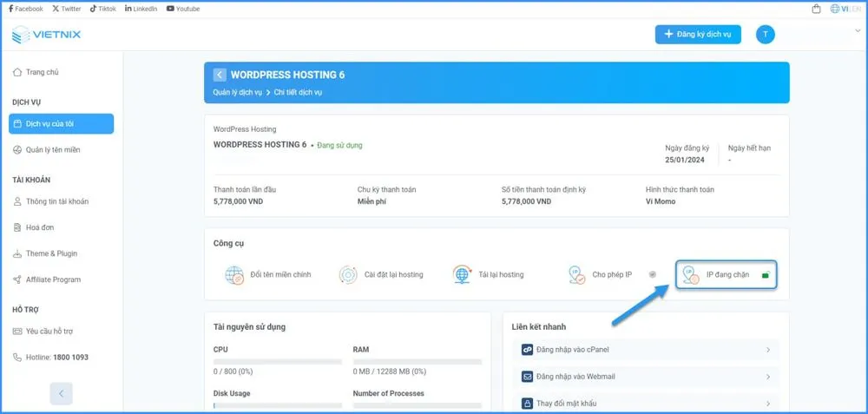Click the back arrow beside 'WORDPRESS HOSTING 6'
This screenshot has height=414, width=868.
220,75
